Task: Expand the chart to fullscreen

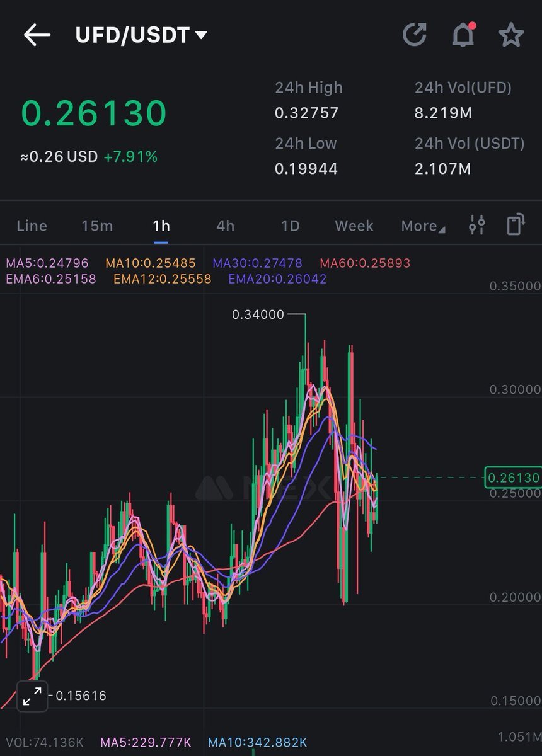Action: (32, 697)
